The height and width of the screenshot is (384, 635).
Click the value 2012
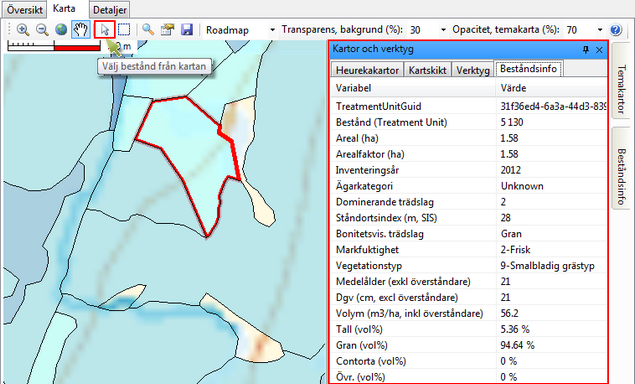coord(511,170)
